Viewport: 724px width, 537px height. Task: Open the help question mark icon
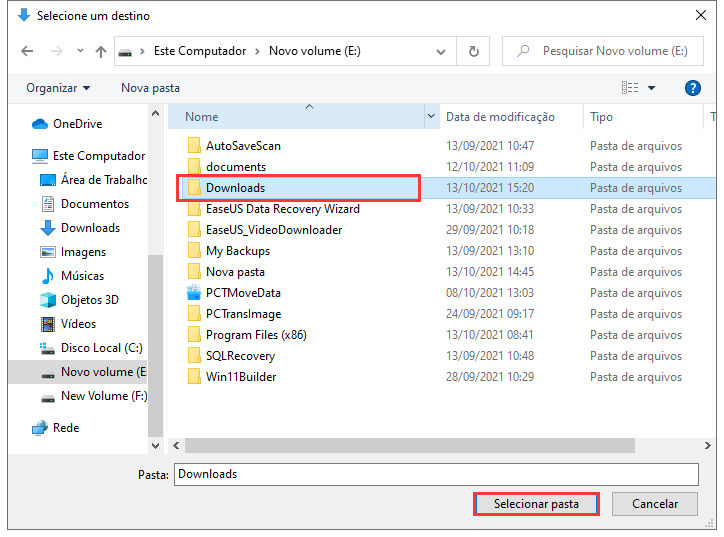click(x=692, y=88)
